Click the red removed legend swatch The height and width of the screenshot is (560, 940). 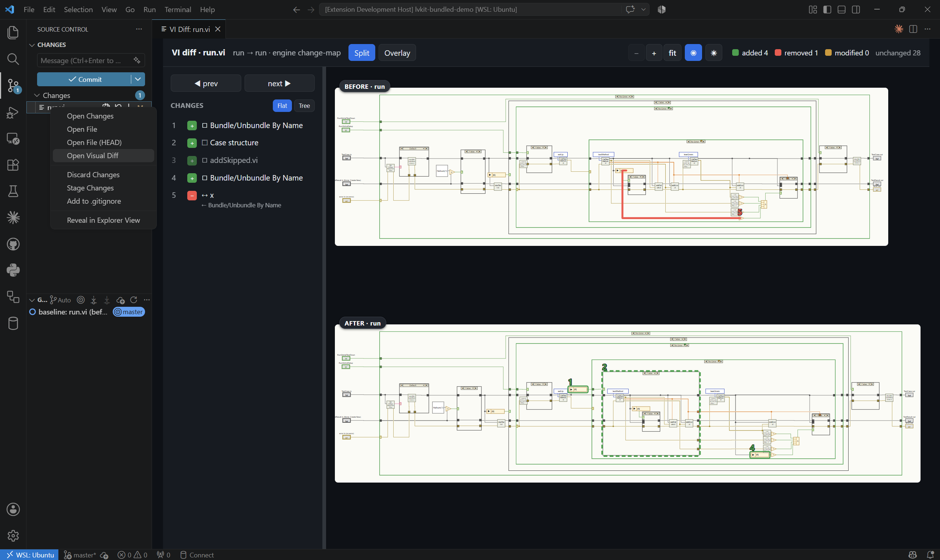778,52
